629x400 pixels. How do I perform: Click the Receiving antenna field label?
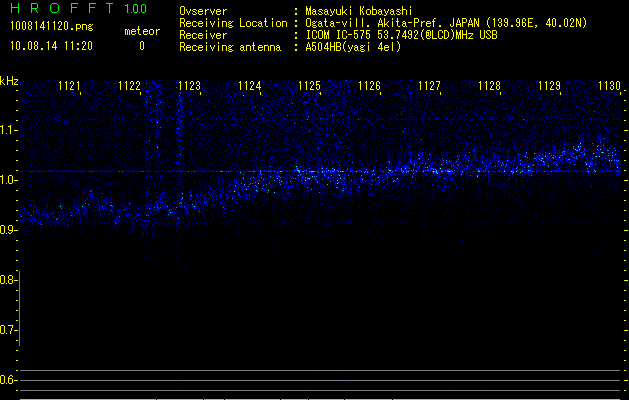tap(230, 47)
